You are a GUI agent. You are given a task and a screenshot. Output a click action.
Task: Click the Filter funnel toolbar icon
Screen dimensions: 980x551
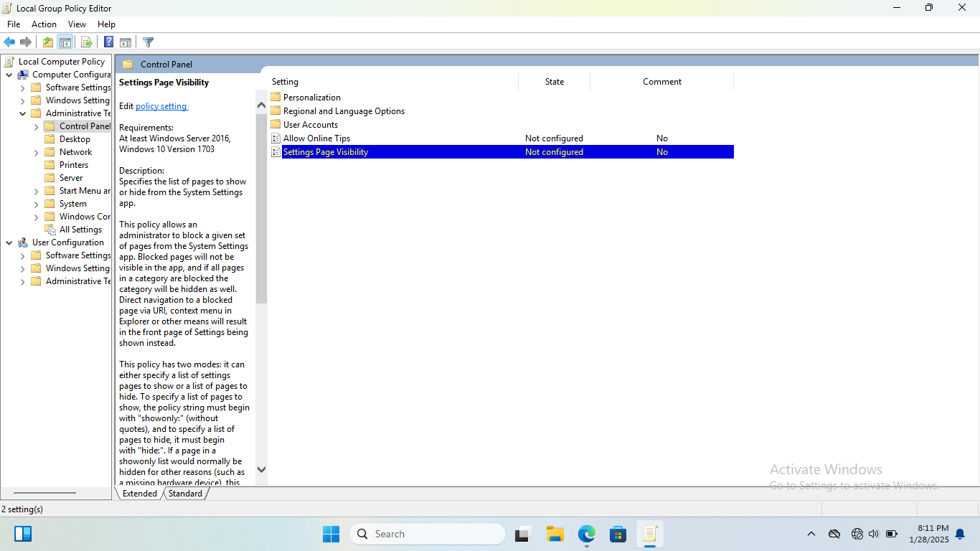[148, 42]
